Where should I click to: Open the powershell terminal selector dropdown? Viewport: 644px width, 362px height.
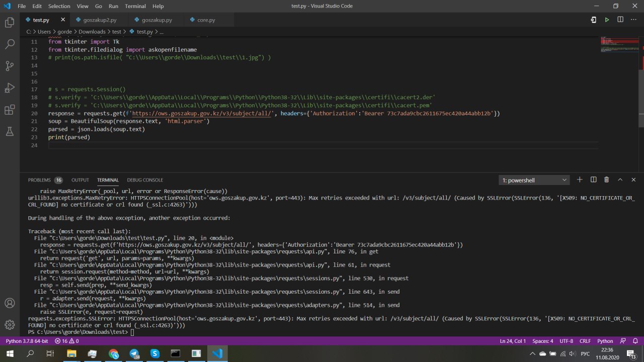tap(534, 180)
